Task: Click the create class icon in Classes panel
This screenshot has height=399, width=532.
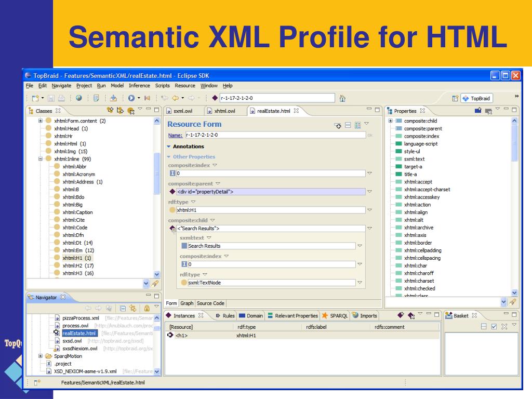Action: pyautogui.click(x=110, y=110)
